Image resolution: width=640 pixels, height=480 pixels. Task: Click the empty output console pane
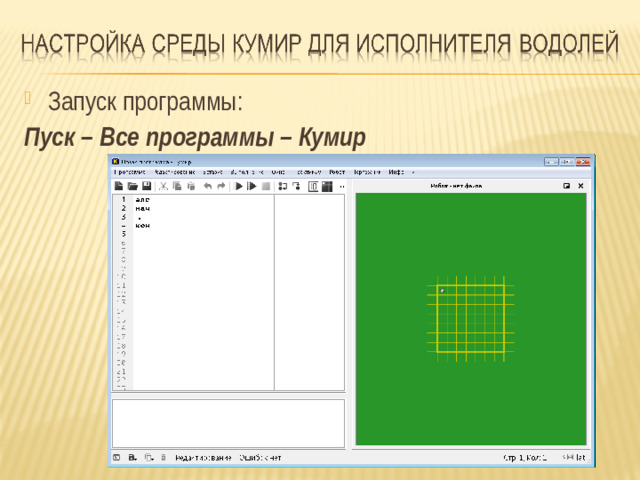[229, 423]
